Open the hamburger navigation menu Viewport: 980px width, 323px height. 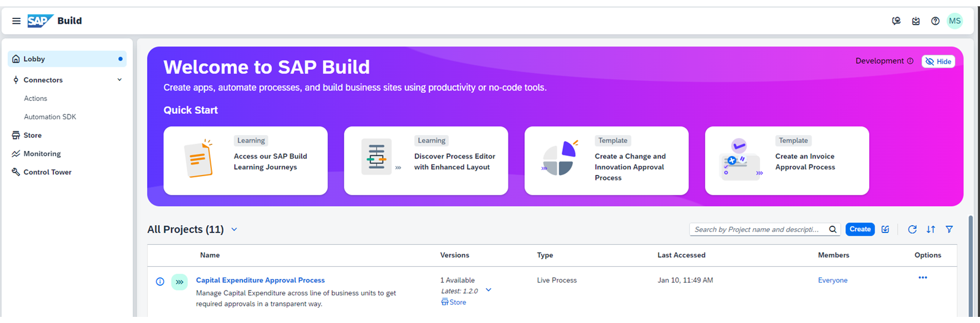click(x=17, y=21)
